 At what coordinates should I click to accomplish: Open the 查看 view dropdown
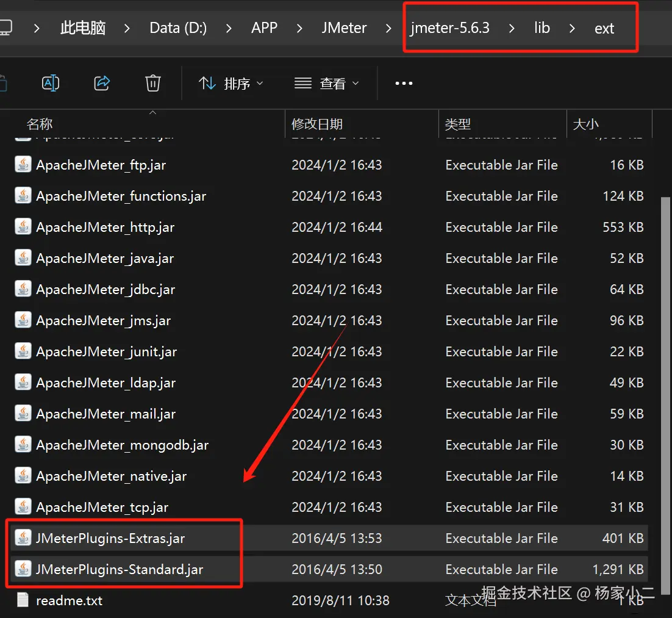point(327,83)
